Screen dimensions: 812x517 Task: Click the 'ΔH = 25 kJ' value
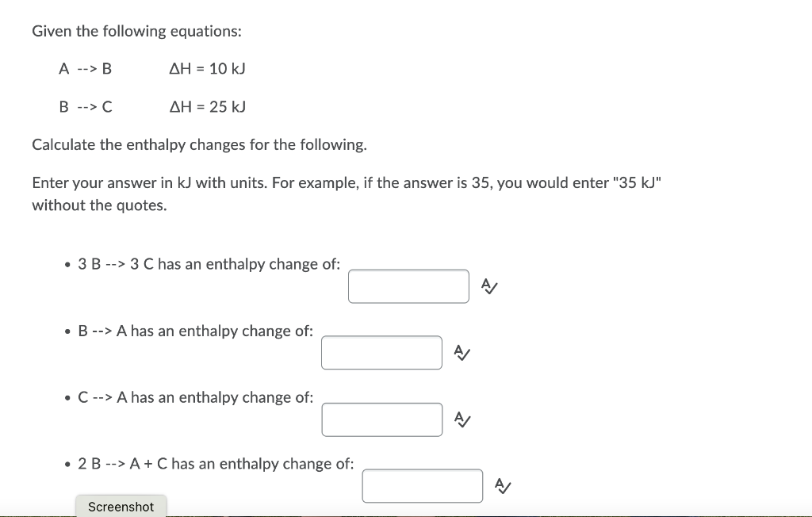[208, 107]
